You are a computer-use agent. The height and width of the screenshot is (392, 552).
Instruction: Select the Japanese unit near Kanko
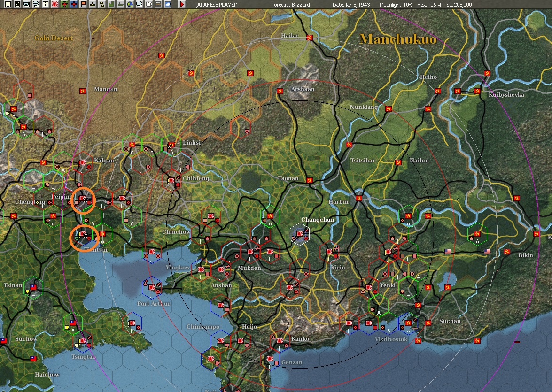click(280, 341)
